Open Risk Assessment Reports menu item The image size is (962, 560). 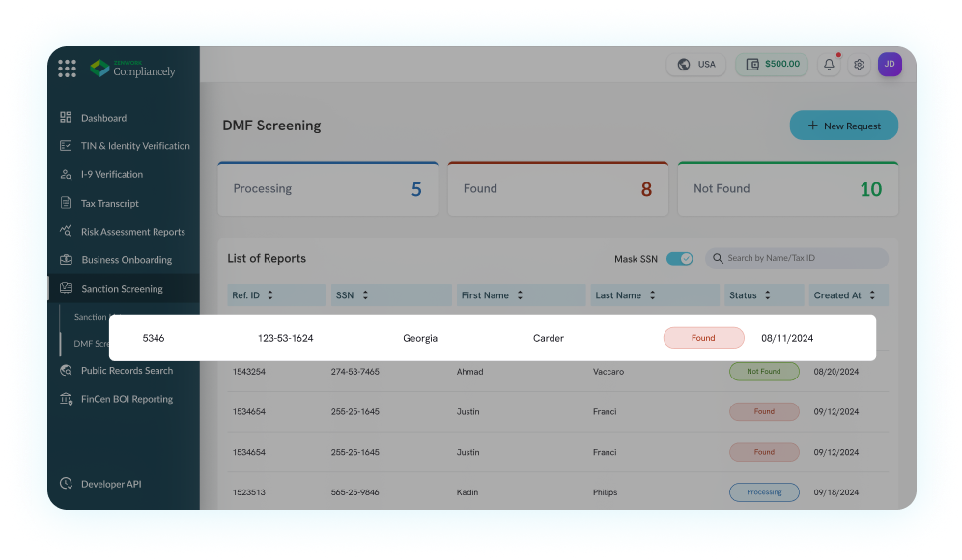(132, 232)
